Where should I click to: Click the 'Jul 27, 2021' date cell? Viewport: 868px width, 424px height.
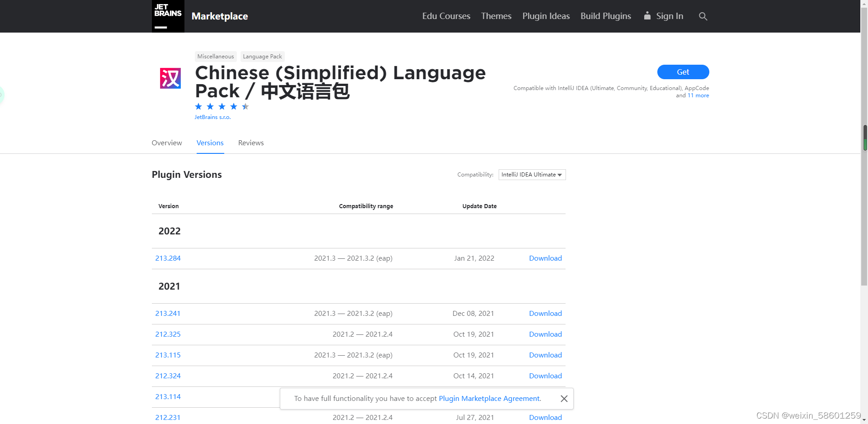pyautogui.click(x=475, y=418)
